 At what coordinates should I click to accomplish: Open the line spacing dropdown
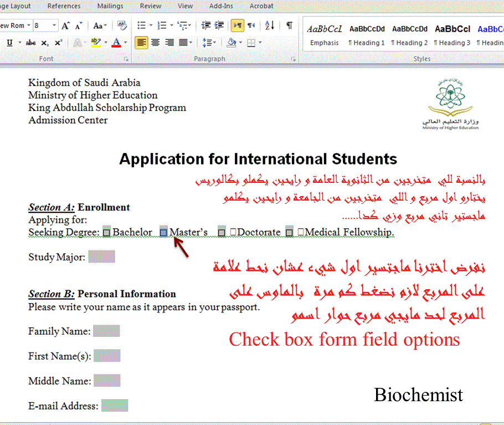tap(209, 43)
